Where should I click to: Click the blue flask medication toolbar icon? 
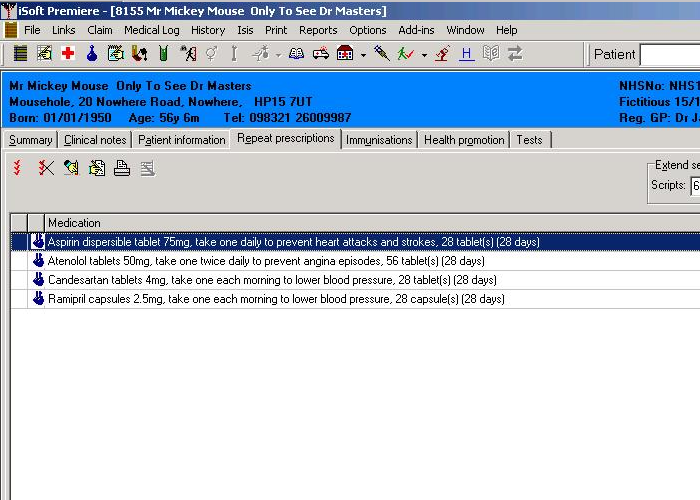point(92,54)
